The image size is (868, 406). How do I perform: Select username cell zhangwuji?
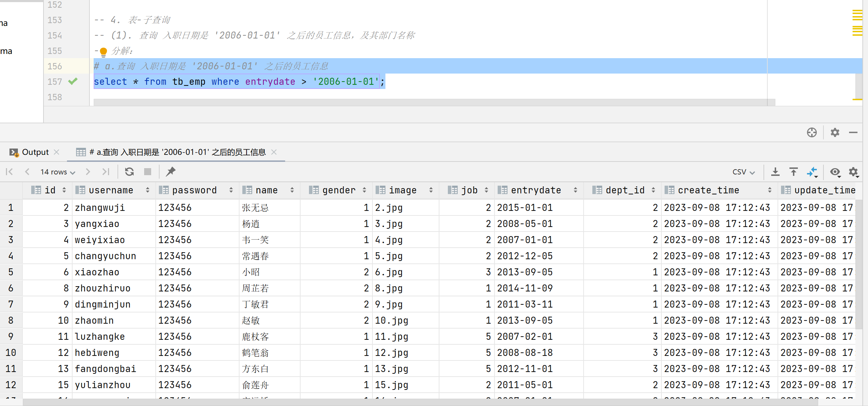(x=114, y=207)
